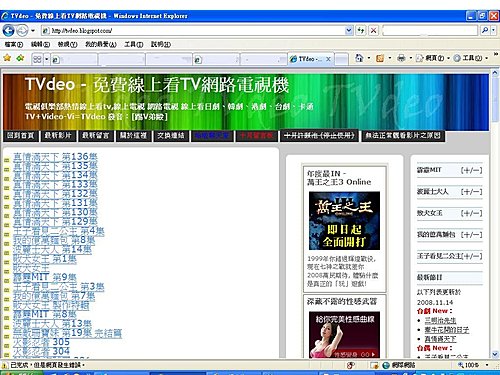
Task: Open the 我的最愛 (Favorites) menu
Action: pyautogui.click(x=101, y=44)
